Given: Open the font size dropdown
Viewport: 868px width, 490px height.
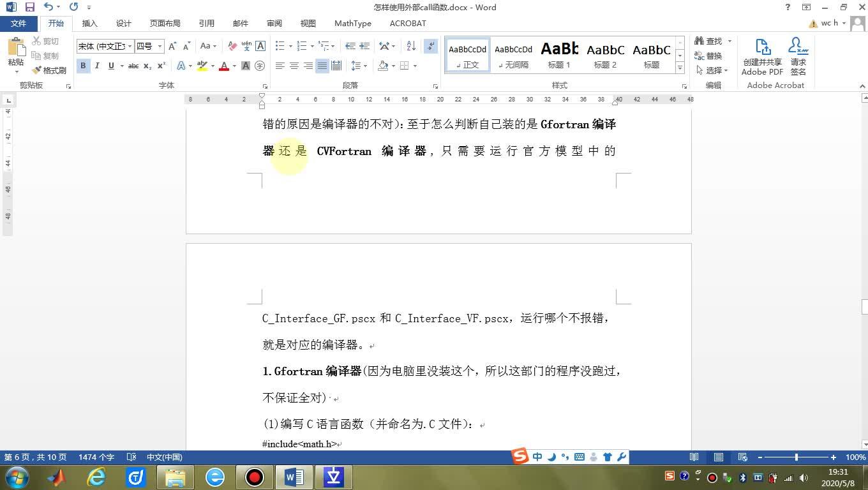Looking at the screenshot, I should coord(158,46).
